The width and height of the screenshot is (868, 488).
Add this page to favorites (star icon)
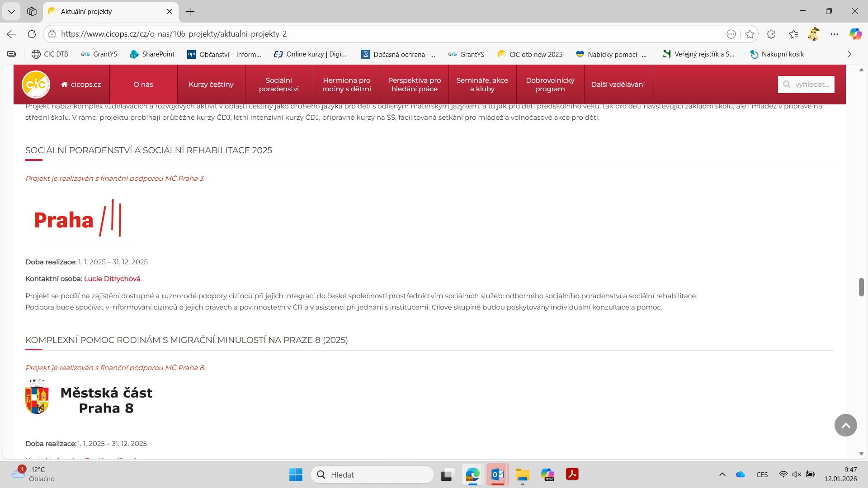[750, 34]
